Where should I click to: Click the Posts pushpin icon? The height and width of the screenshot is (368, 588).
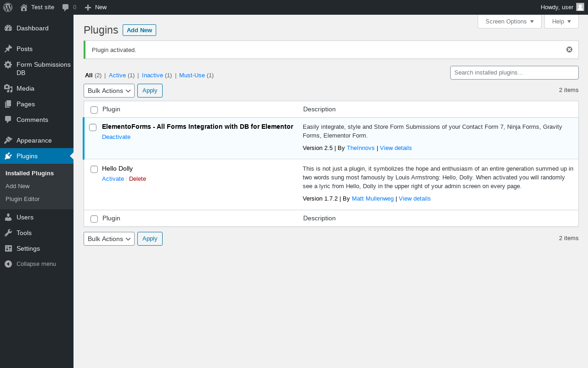pyautogui.click(x=8, y=49)
